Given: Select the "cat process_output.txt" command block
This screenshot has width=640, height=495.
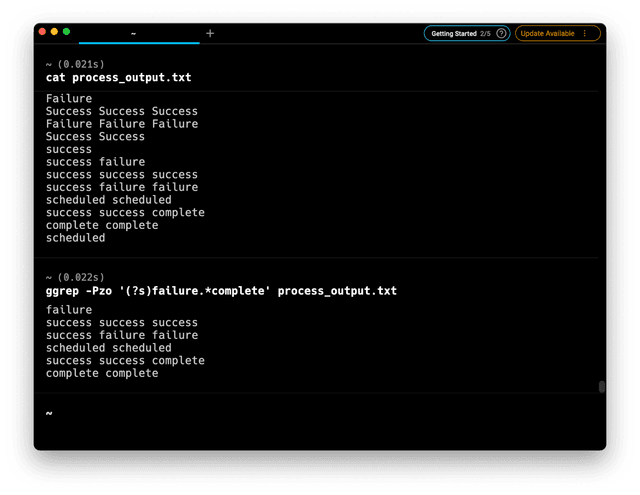Looking at the screenshot, I should (x=119, y=77).
